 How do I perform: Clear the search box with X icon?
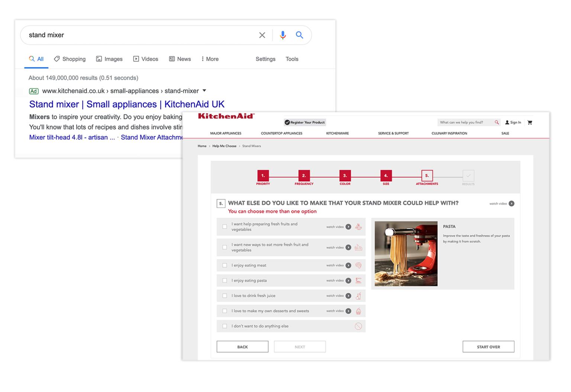tap(262, 35)
